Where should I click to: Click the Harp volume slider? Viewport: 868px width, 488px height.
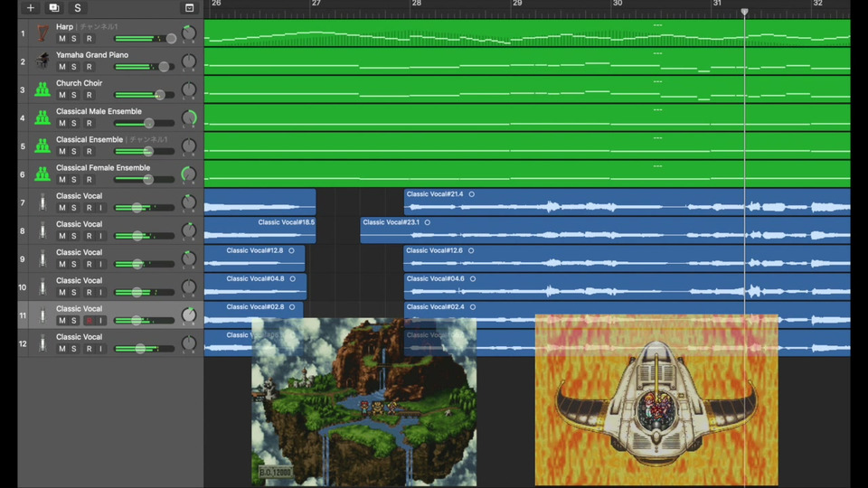point(145,39)
